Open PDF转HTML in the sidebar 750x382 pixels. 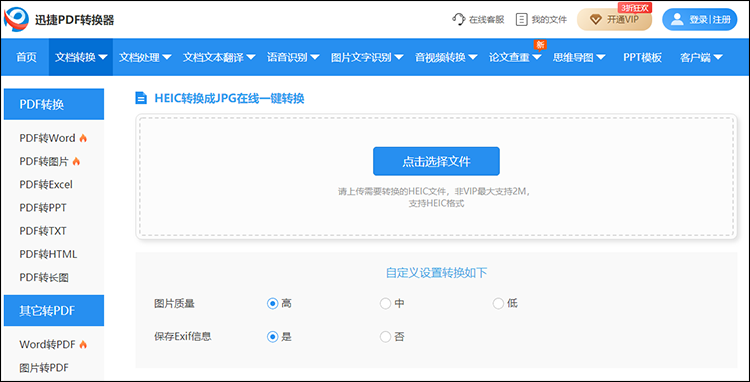[48, 254]
